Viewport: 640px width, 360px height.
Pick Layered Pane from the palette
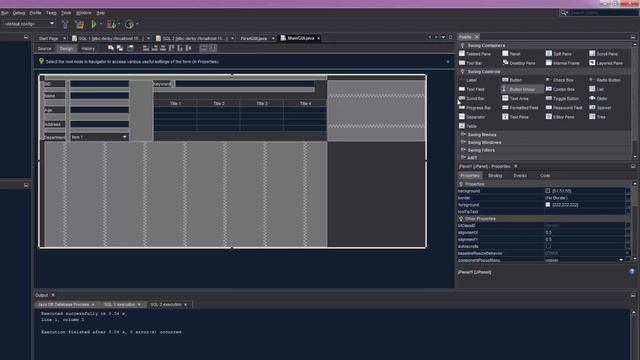click(x=606, y=63)
